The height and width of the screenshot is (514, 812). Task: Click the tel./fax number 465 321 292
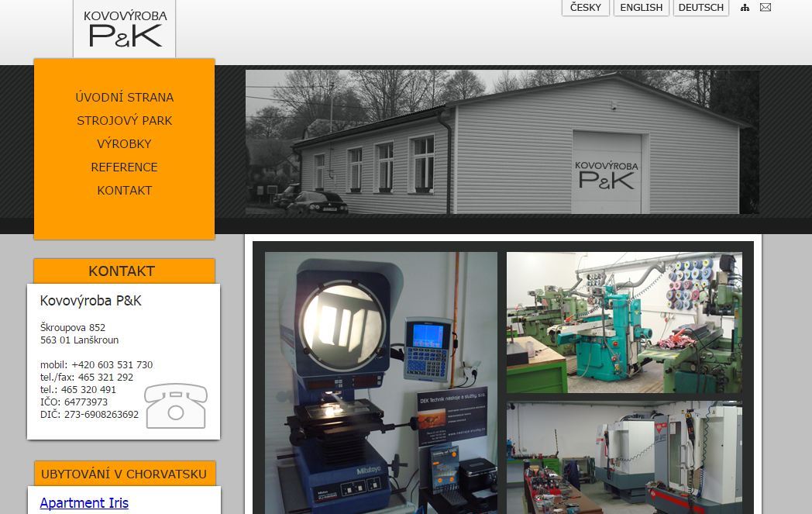[105, 378]
